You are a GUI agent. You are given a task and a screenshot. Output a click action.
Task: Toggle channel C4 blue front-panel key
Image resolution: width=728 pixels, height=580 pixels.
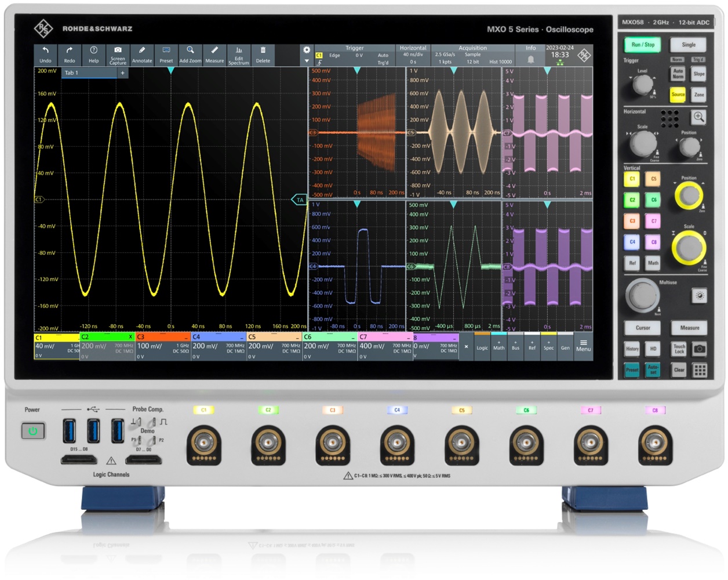coord(632,242)
